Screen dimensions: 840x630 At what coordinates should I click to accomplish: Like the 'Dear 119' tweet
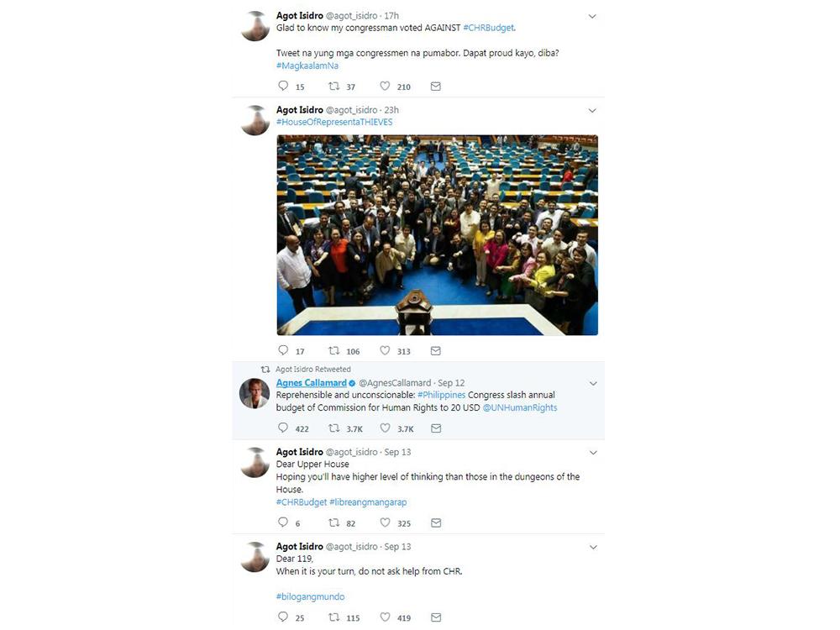[x=385, y=617]
